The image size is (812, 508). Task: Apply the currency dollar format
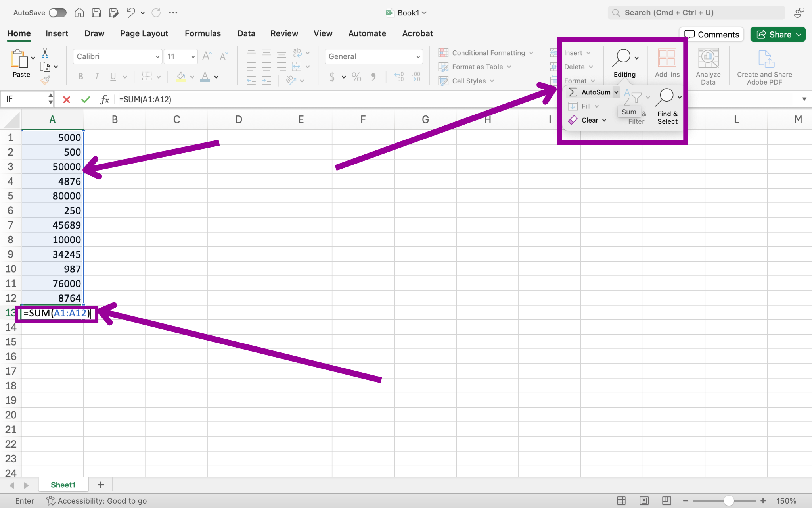332,77
